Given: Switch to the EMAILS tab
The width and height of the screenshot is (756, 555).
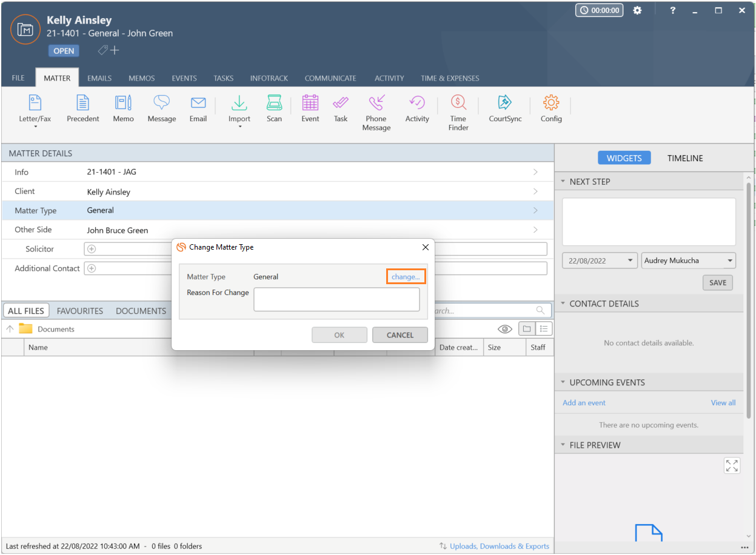Looking at the screenshot, I should pyautogui.click(x=99, y=78).
